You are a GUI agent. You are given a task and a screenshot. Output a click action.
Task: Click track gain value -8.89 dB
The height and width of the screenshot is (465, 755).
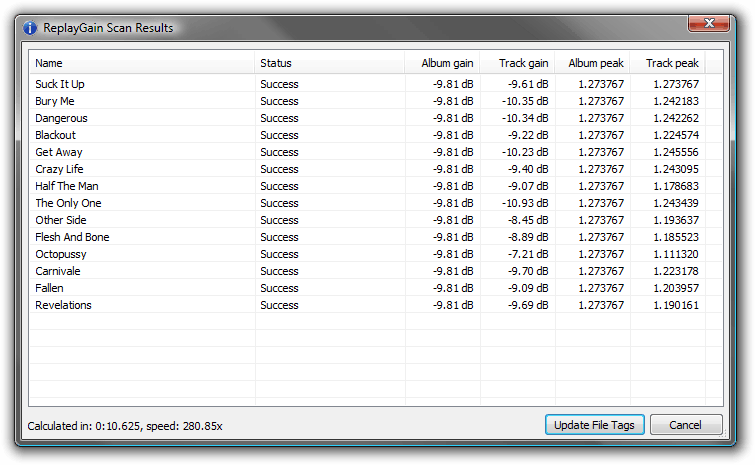click(528, 237)
